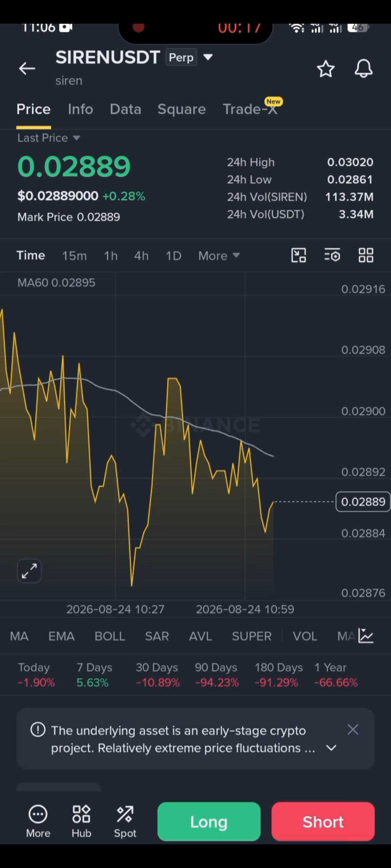Open SIRENUSDT pair selector dropdown

click(208, 57)
